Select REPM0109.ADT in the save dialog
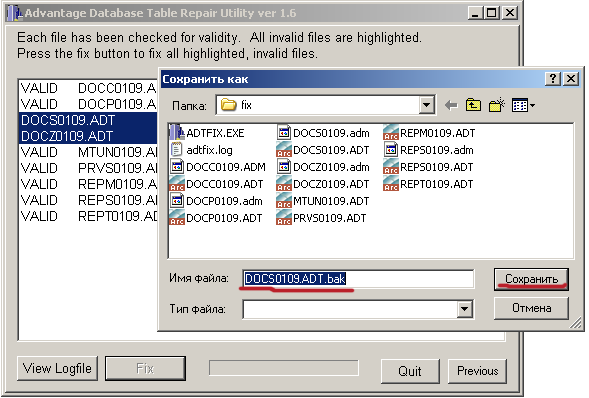589x398 pixels. 429,133
